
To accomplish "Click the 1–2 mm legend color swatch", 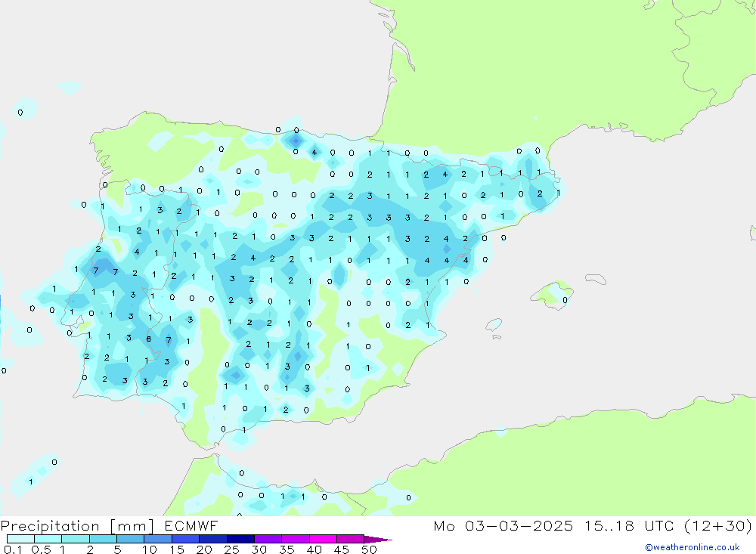I will tap(75, 539).
